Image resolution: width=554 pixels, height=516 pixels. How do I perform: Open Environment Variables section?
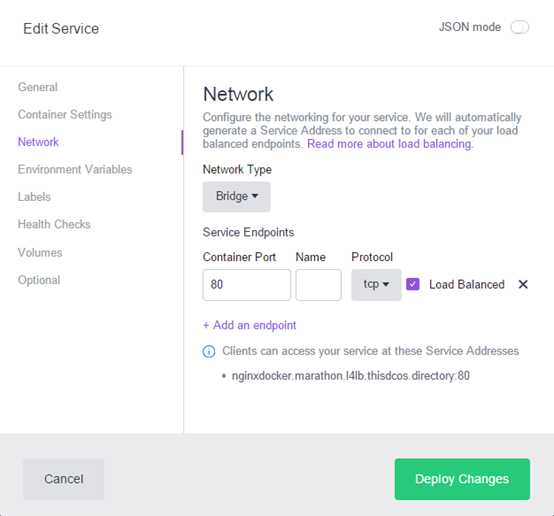75,169
